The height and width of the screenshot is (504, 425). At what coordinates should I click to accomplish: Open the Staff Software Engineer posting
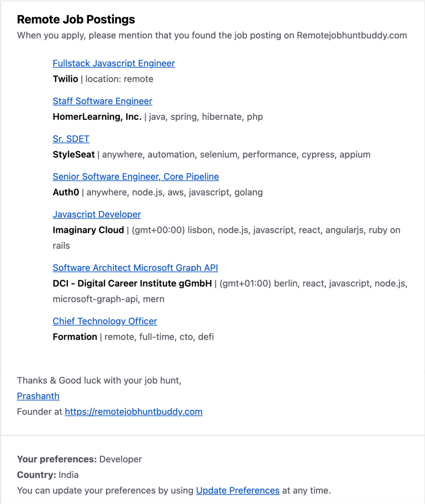[x=102, y=101]
